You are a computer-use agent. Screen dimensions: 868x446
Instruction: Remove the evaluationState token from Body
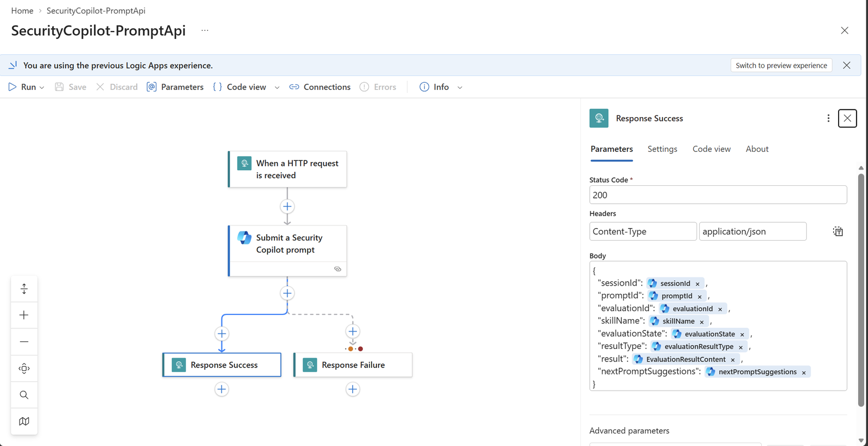coord(742,334)
